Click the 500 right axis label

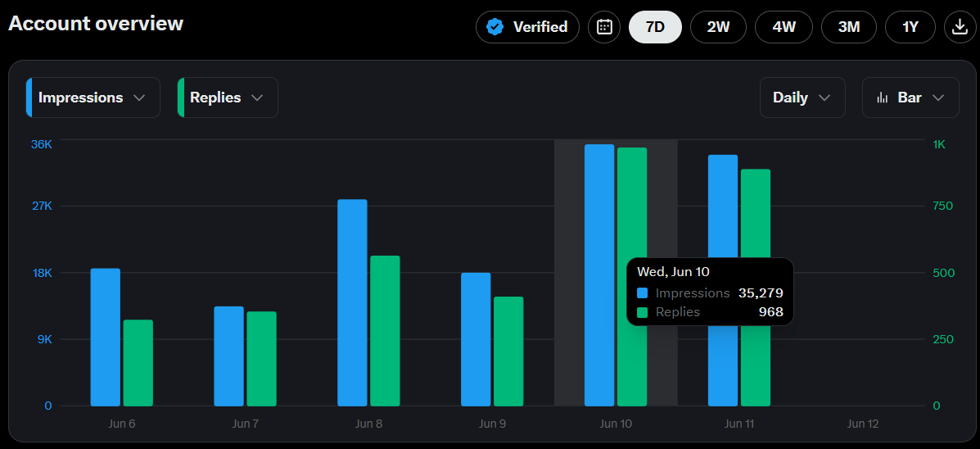(943, 273)
